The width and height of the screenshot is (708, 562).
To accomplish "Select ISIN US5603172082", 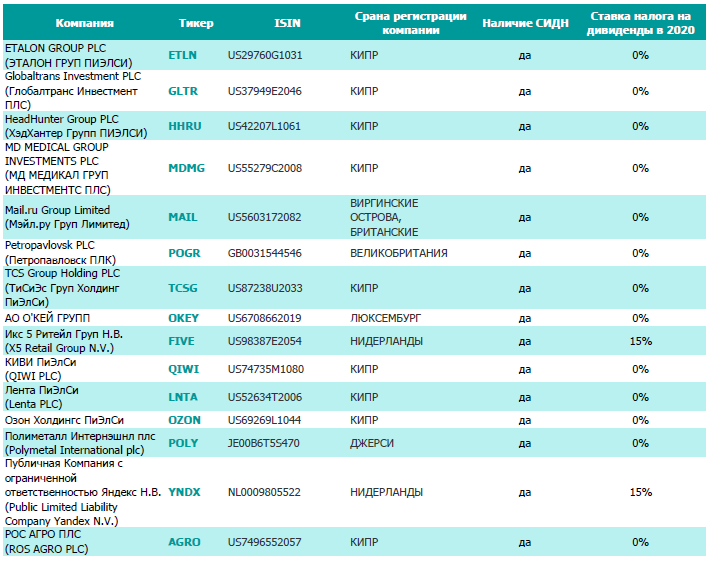I will 264,217.
